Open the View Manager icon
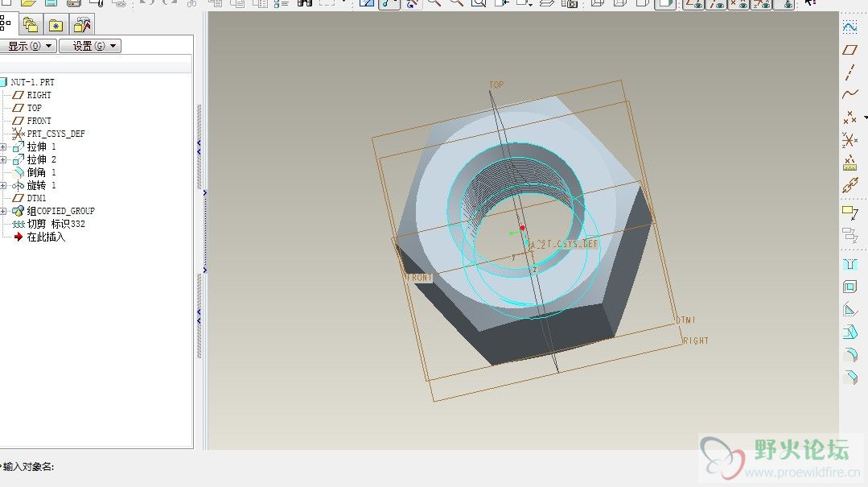This screenshot has height=487, width=868. pyautogui.click(x=569, y=3)
